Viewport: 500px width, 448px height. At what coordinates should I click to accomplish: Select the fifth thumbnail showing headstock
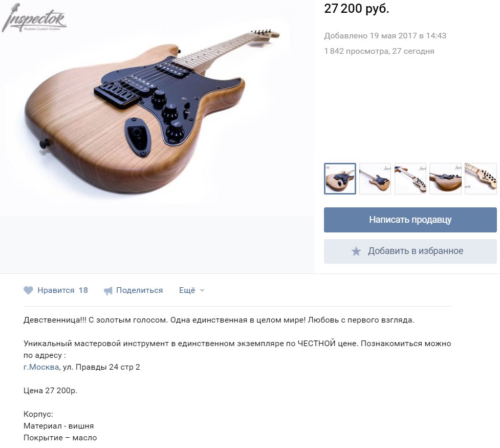[x=481, y=179]
